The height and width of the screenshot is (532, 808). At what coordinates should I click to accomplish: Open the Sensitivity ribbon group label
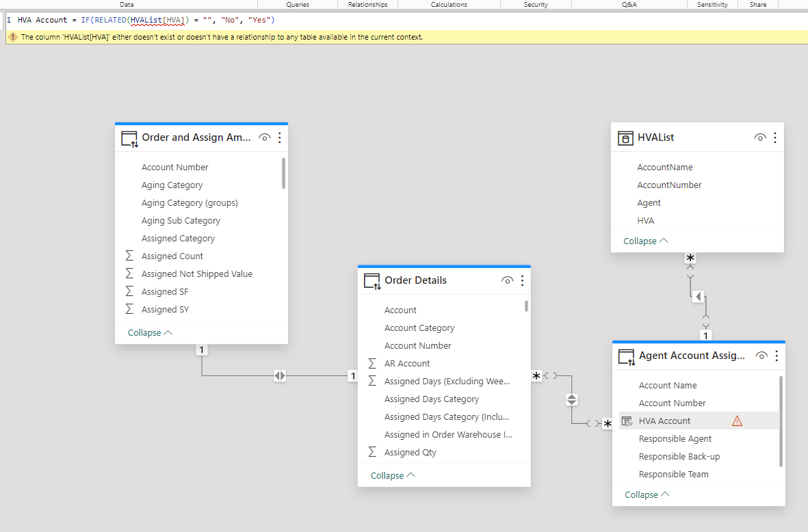(x=713, y=4)
